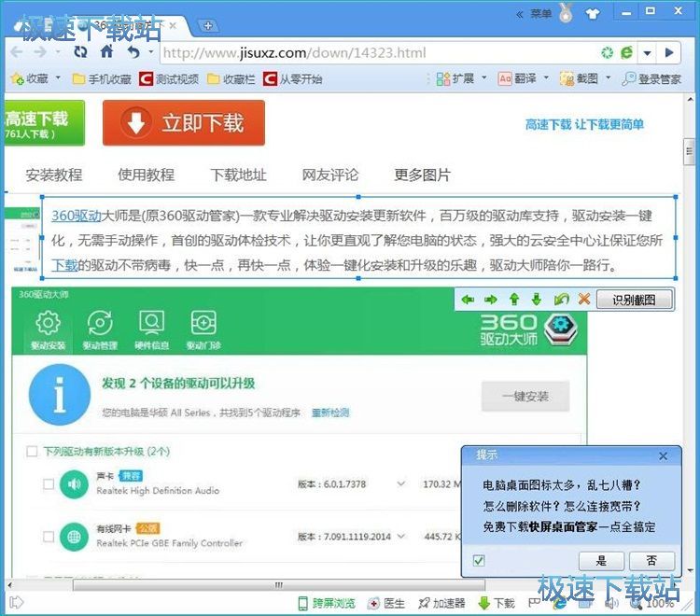Switch to the 安装教程 tab
This screenshot has width=700, height=616.
(54, 175)
